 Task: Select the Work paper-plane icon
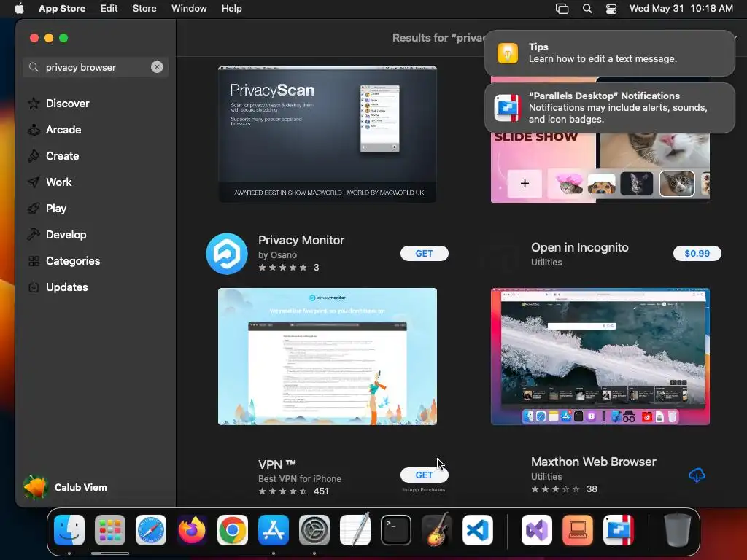(34, 182)
